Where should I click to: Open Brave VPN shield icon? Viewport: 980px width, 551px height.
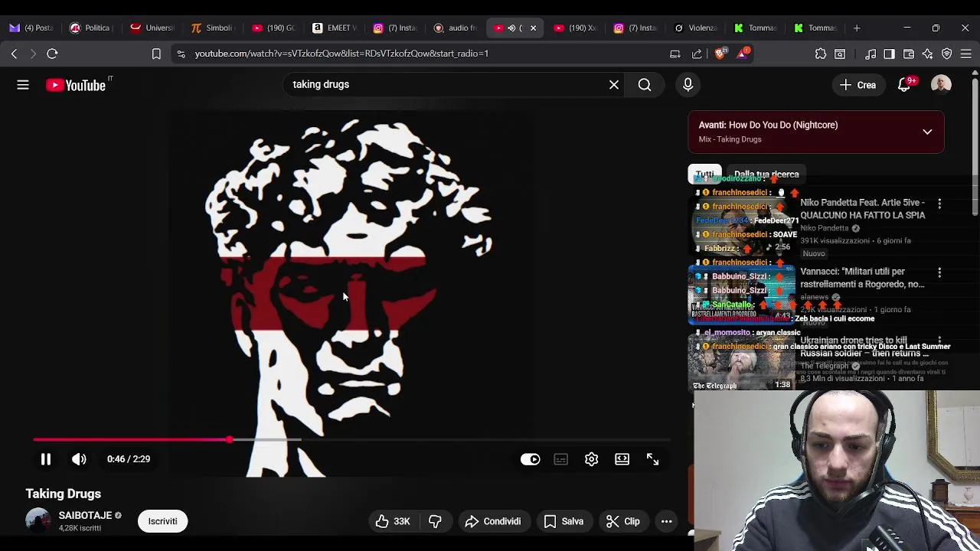point(947,54)
